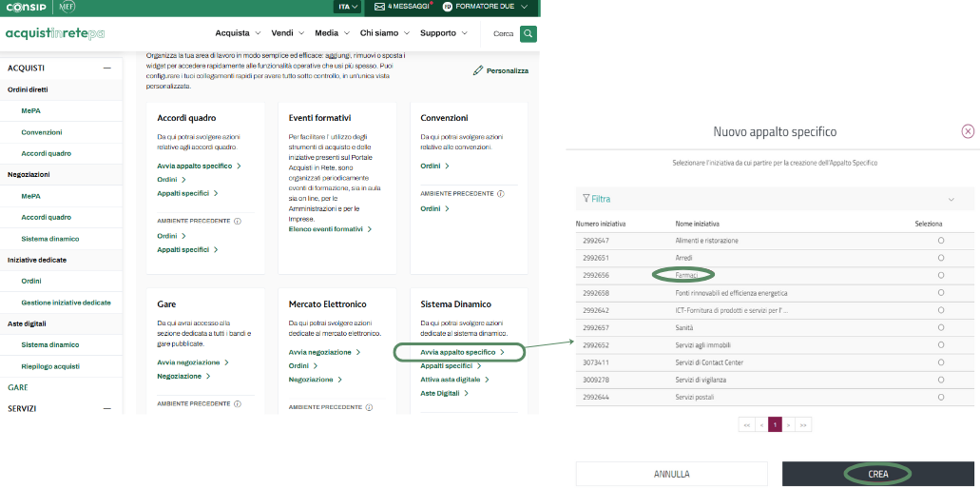Select the Sanità initiative radio button
Screen dimensions: 980x489
click(940, 327)
